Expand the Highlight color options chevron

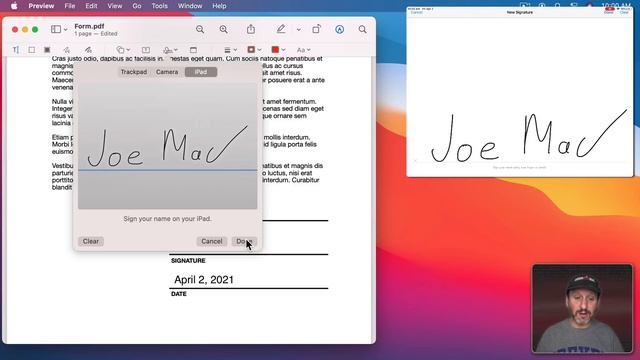[298, 29]
